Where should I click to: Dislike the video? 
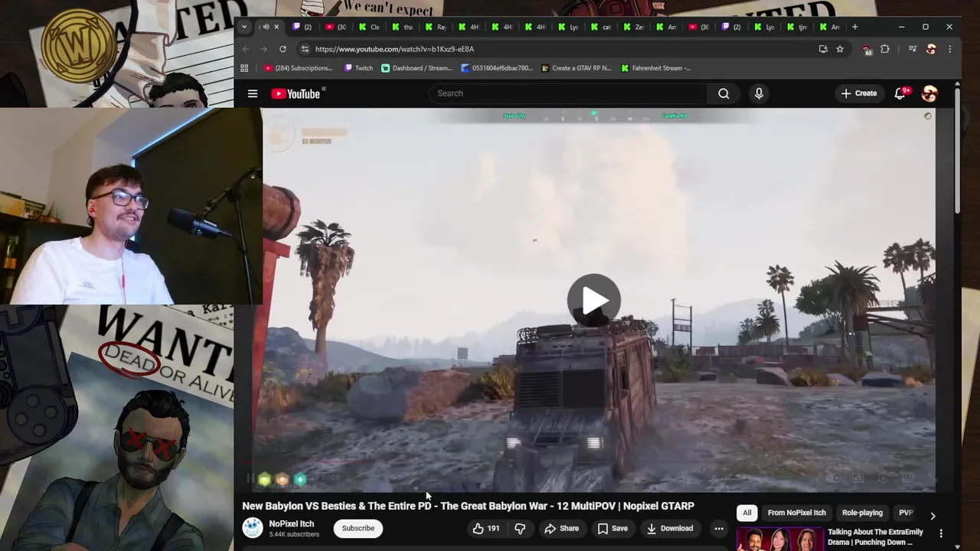click(x=520, y=528)
